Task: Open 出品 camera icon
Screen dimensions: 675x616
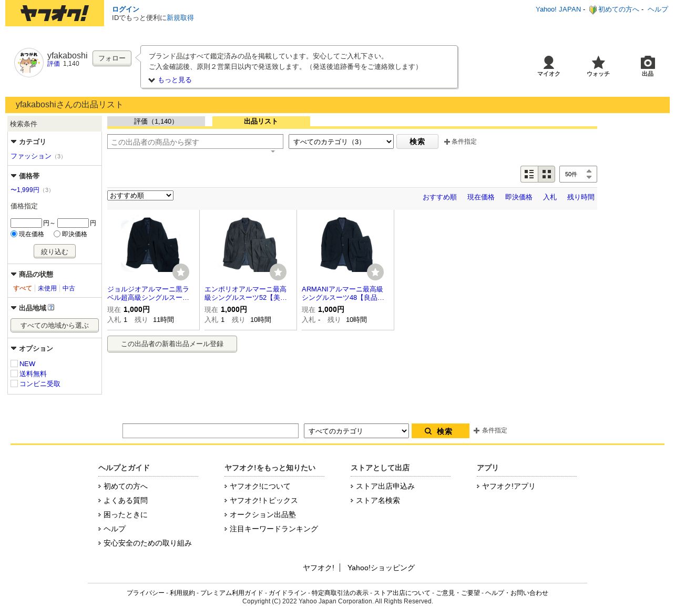Action: 648,62
